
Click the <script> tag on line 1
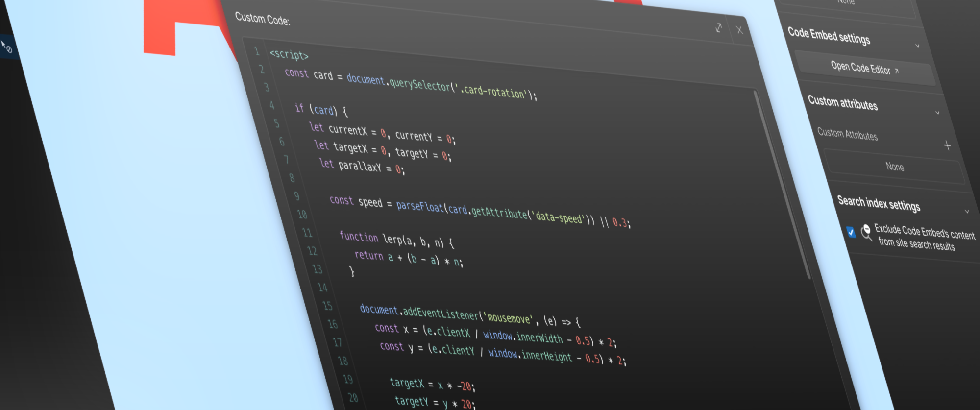pos(289,54)
